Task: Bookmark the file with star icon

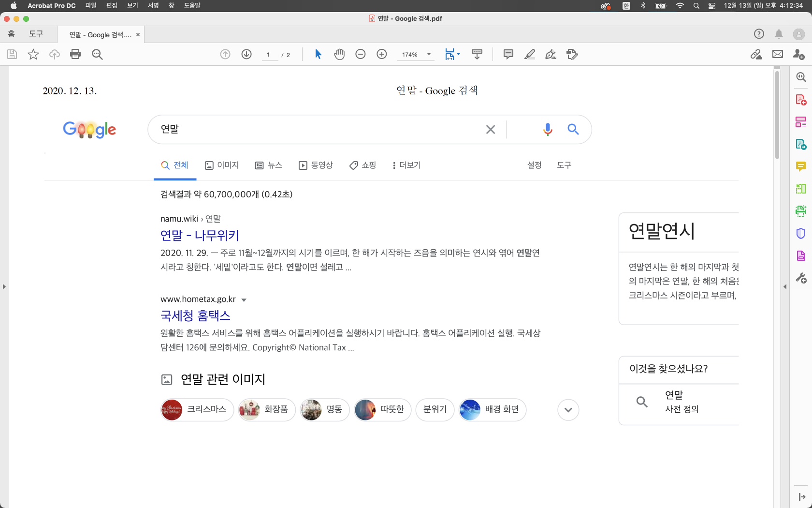Action: (x=33, y=54)
